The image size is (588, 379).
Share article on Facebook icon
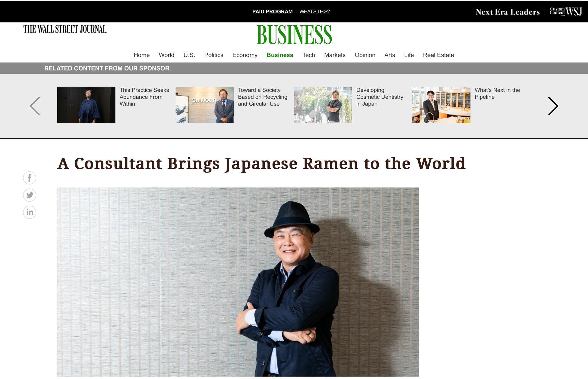30,178
